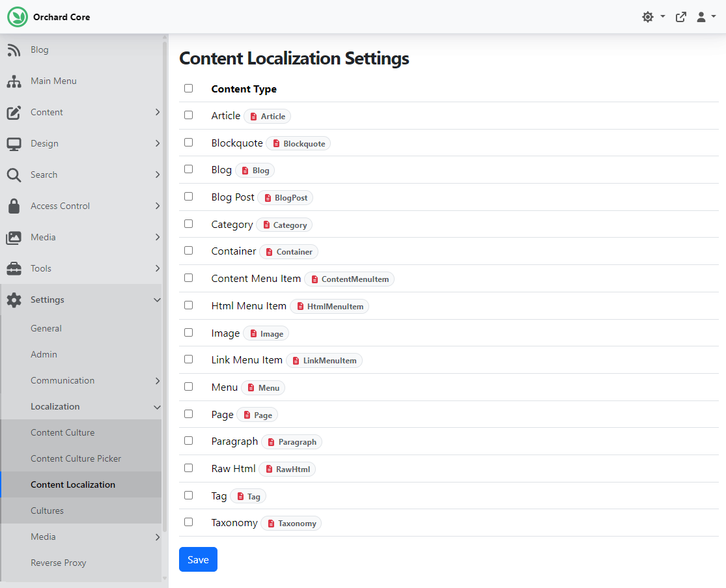Click the Access Control lock icon
Image resolution: width=726 pixels, height=588 pixels.
pos(14,206)
